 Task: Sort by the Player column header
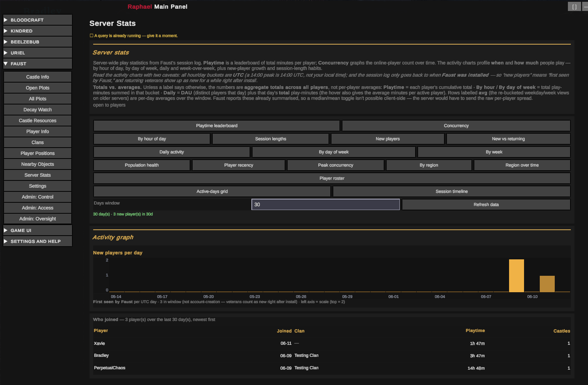coord(101,331)
